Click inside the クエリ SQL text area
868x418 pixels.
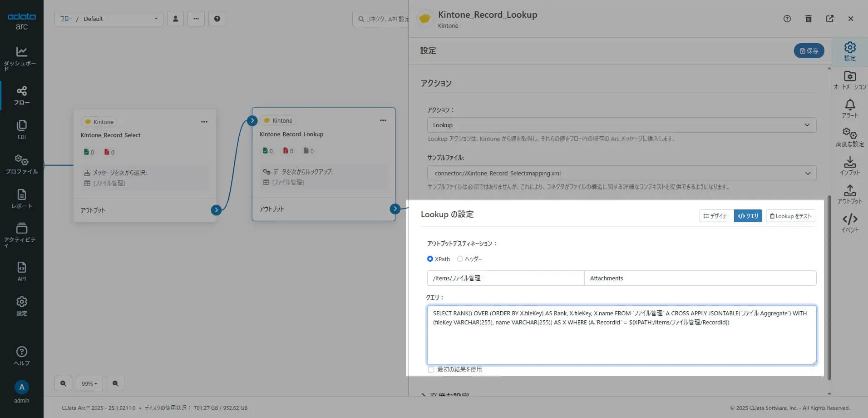(621, 335)
